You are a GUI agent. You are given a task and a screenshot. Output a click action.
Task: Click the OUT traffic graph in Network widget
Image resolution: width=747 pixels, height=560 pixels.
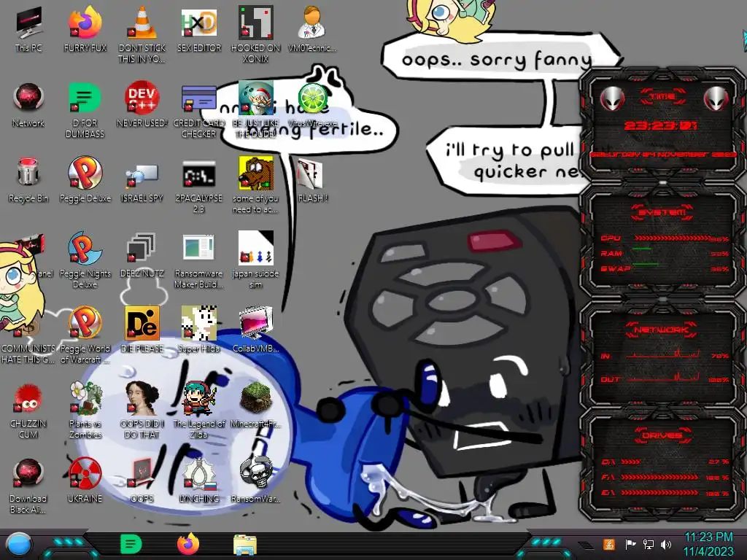663,378
